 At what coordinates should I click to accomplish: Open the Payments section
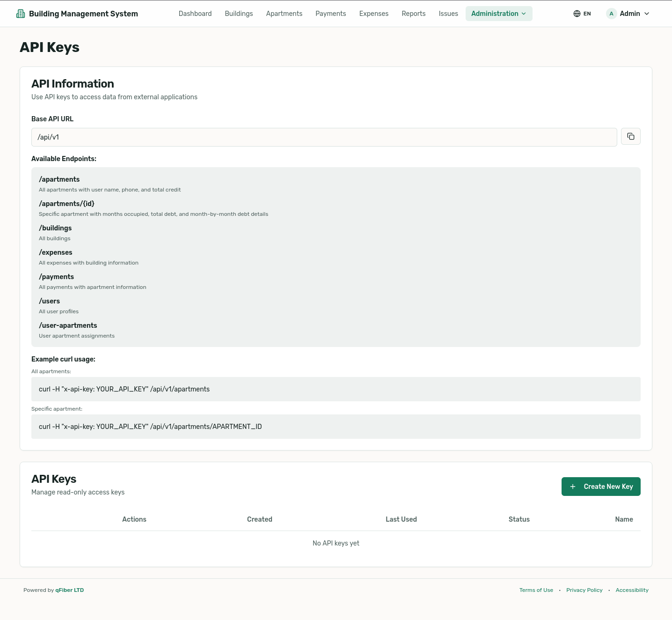(x=330, y=14)
